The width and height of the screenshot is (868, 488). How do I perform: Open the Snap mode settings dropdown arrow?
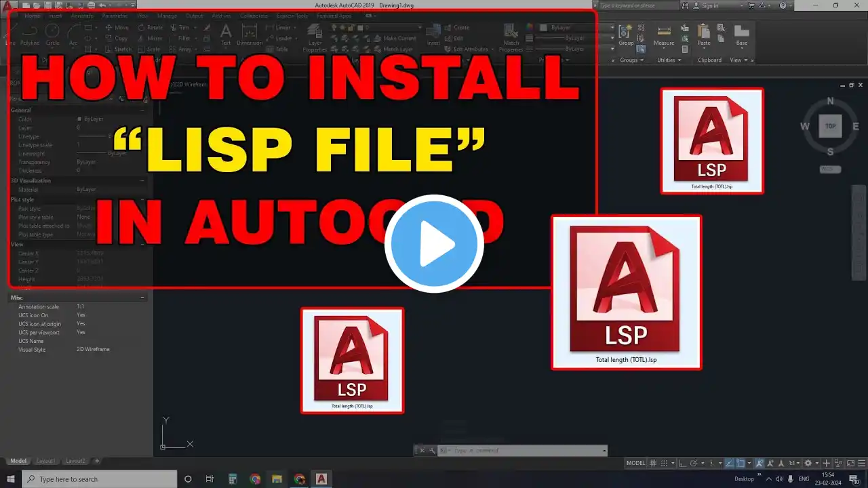point(673,463)
